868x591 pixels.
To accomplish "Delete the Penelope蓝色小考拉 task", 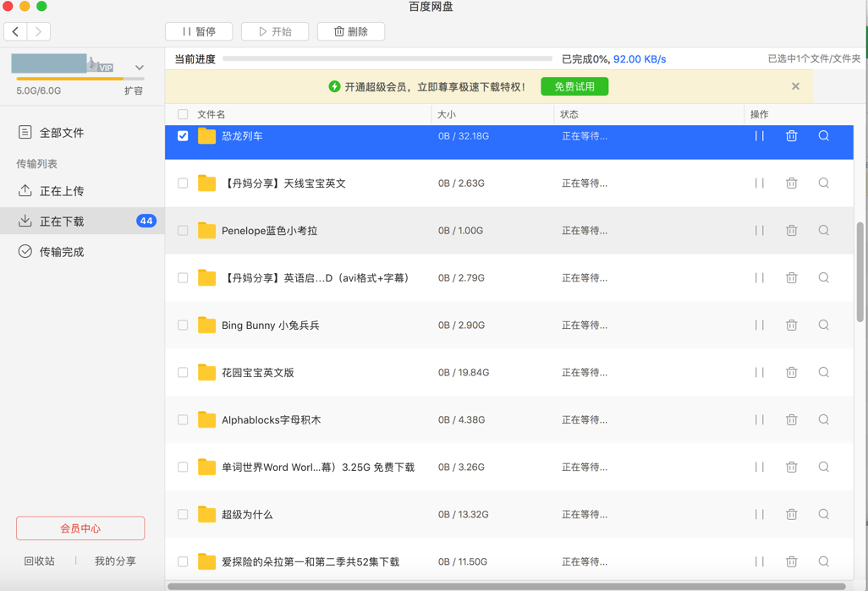I will click(x=792, y=230).
